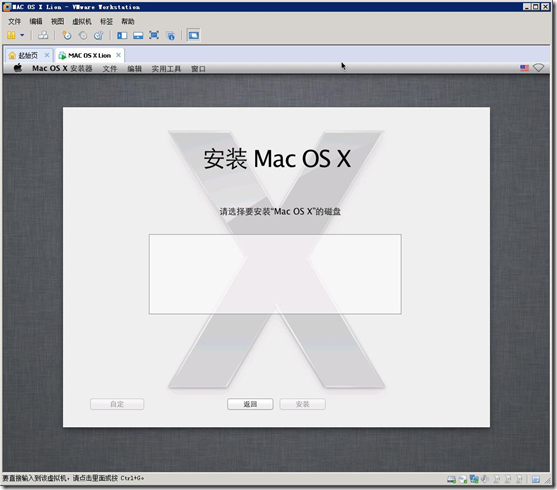Open the 标签 menu

[x=106, y=21]
